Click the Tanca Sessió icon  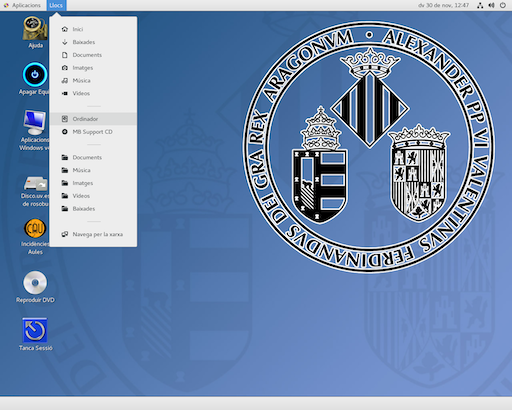coord(35,330)
